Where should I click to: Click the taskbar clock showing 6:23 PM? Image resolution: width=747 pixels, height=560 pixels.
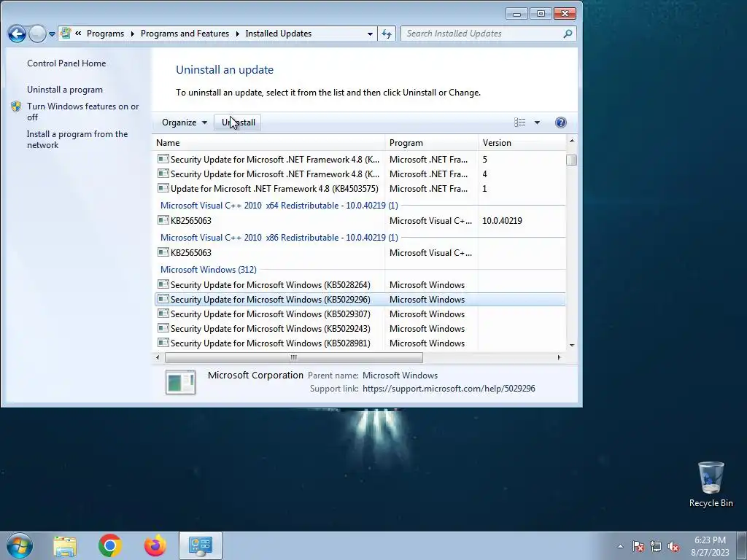point(710,546)
